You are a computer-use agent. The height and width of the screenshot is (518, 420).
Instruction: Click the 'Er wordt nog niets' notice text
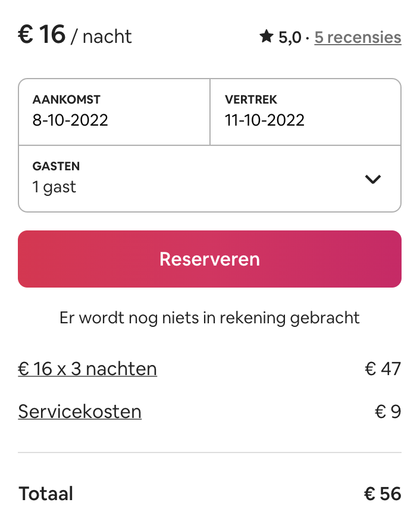point(209,318)
